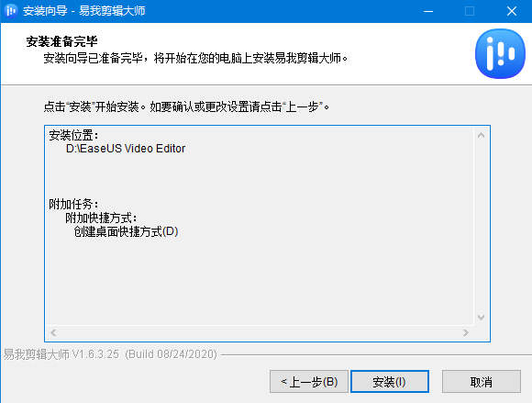Click the summary box scroll-down arrow
This screenshot has height=403, width=532.
point(481,318)
